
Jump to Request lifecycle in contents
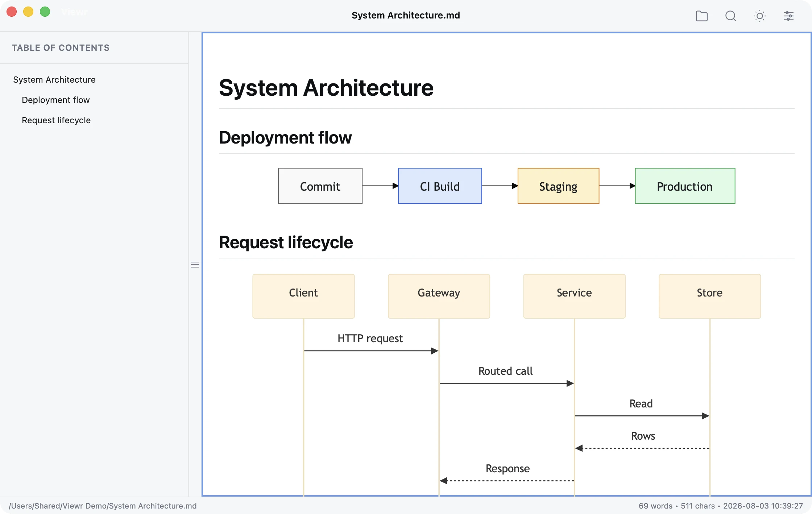[x=56, y=120]
